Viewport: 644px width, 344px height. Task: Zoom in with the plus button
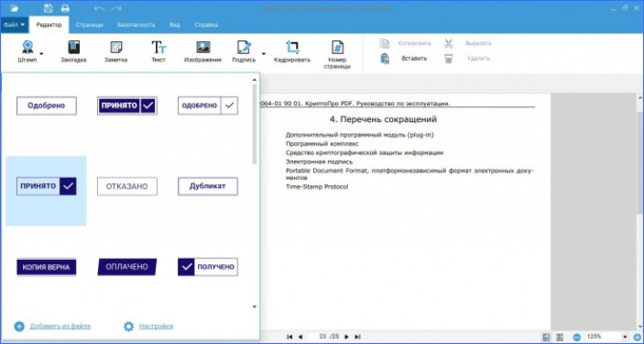tap(637, 338)
